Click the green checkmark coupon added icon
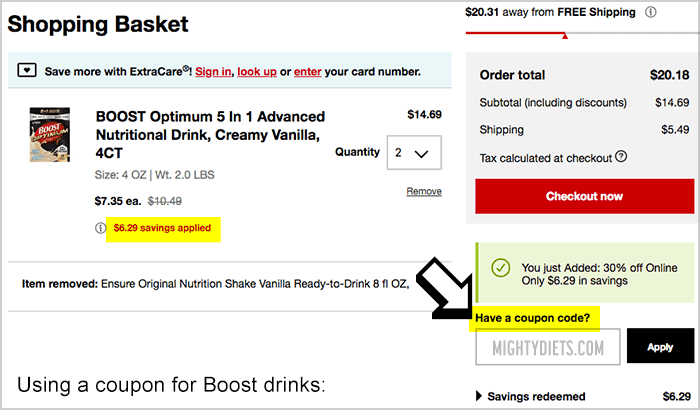Image resolution: width=700 pixels, height=410 pixels. tap(500, 268)
